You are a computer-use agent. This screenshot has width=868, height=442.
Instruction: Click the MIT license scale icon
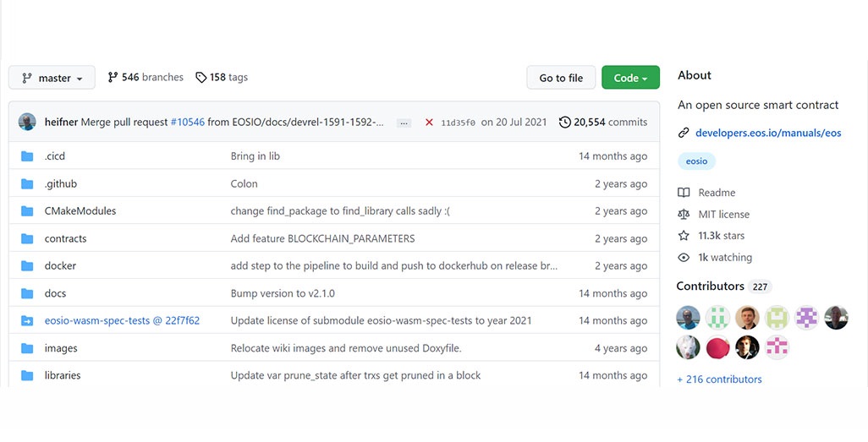point(684,214)
